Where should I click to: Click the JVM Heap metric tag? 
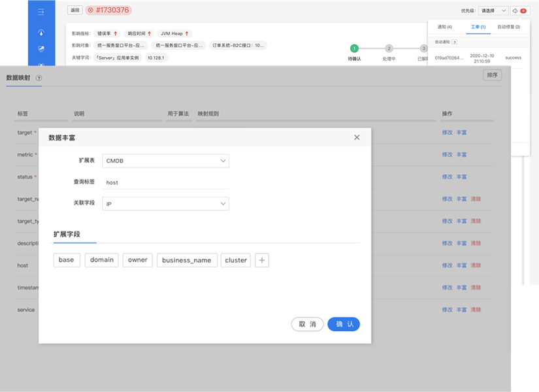[174, 34]
